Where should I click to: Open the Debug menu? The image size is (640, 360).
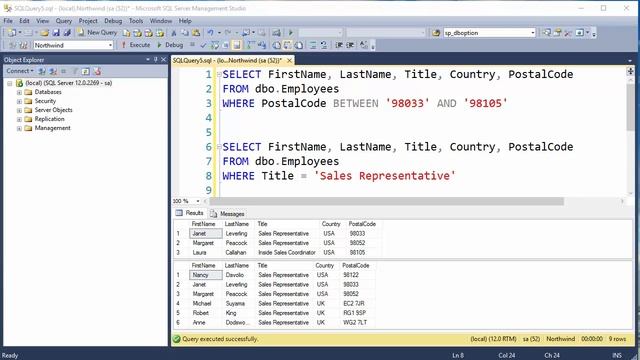[x=113, y=21]
